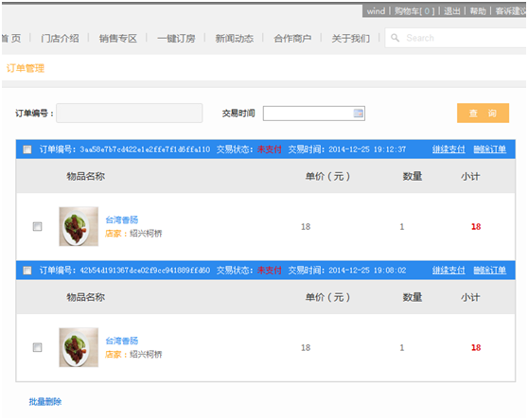Click the food thumbnail in the 19:12:37 order
528x420 pixels.
pos(79,226)
